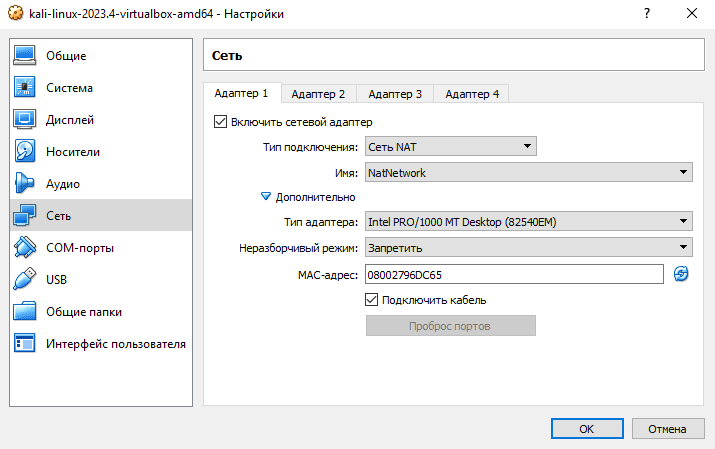The width and height of the screenshot is (715, 449).
Task: Click the MAC address regenerate icon
Action: (x=681, y=274)
